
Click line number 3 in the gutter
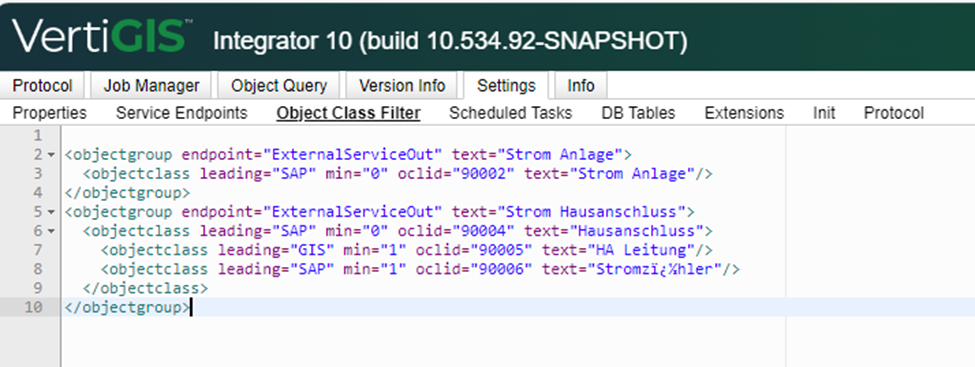pyautogui.click(x=37, y=174)
